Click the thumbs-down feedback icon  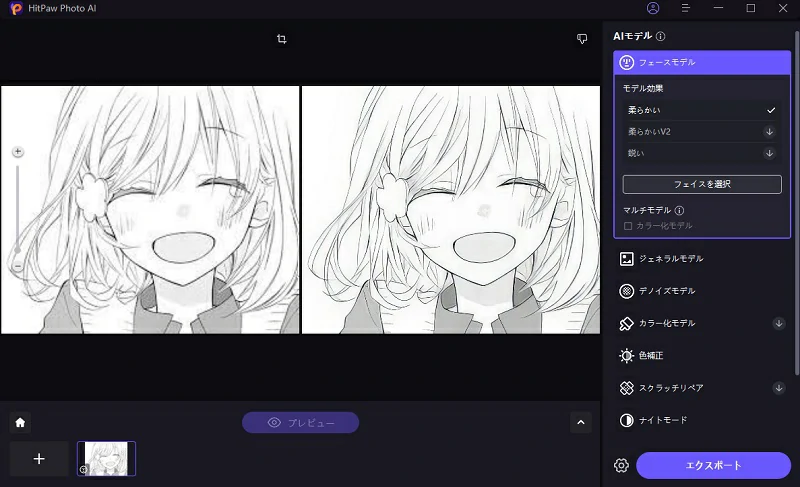[x=582, y=39]
